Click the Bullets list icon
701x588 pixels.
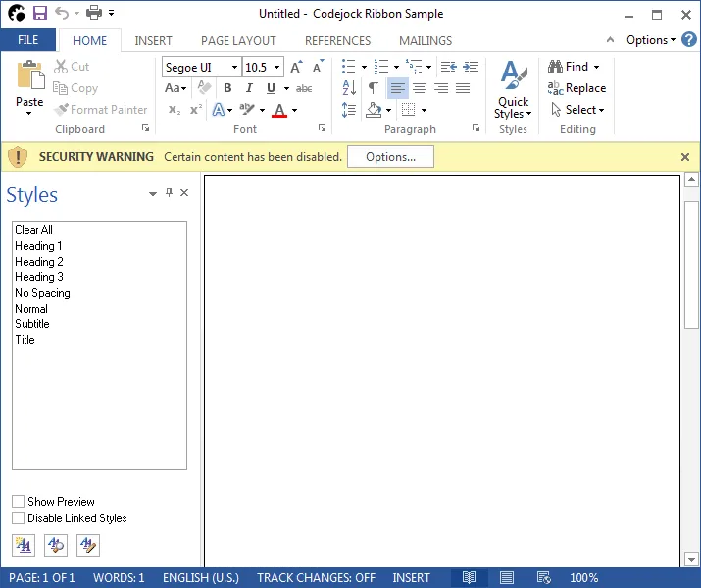click(349, 67)
